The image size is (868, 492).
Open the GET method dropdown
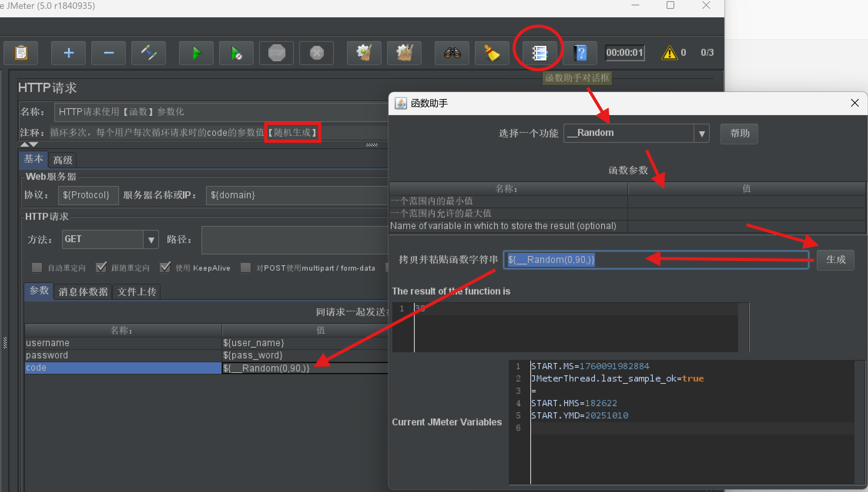pyautogui.click(x=151, y=240)
